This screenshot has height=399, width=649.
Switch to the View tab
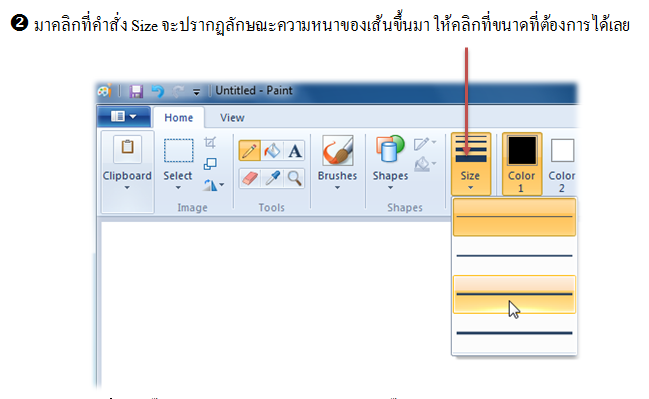point(232,118)
